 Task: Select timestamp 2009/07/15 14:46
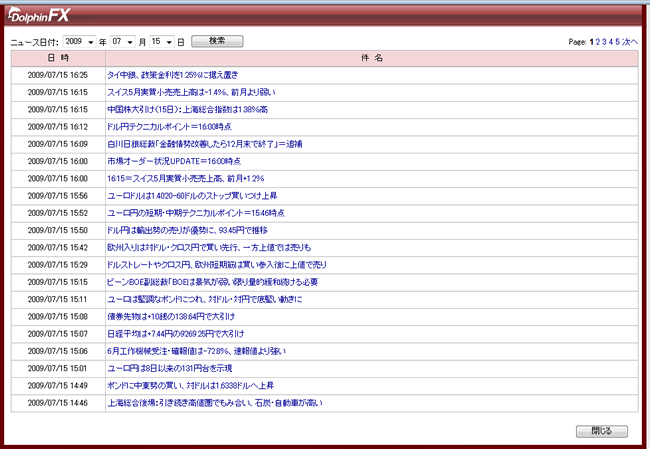58,403
